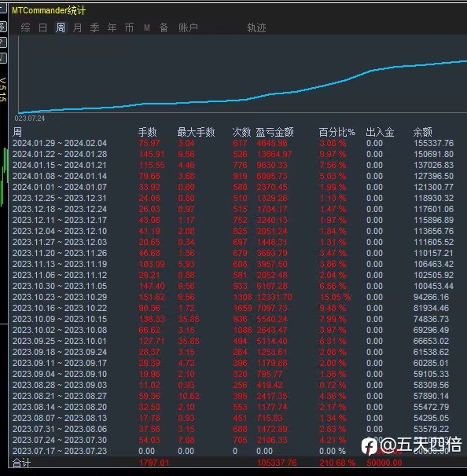Image resolution: width=467 pixels, height=476 pixels.
Task: Select week row 2023.08.28 ~ 2023.09.03
Action: pyautogui.click(x=233, y=385)
